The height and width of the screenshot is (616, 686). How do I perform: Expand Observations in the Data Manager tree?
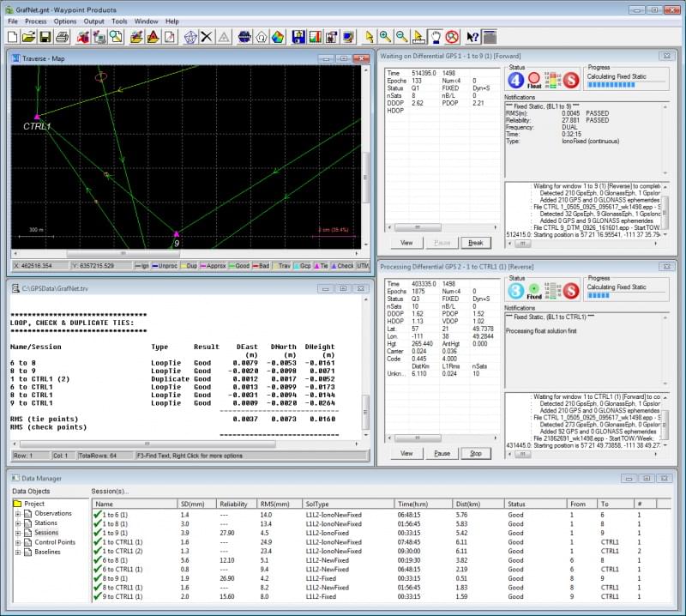(x=19, y=513)
